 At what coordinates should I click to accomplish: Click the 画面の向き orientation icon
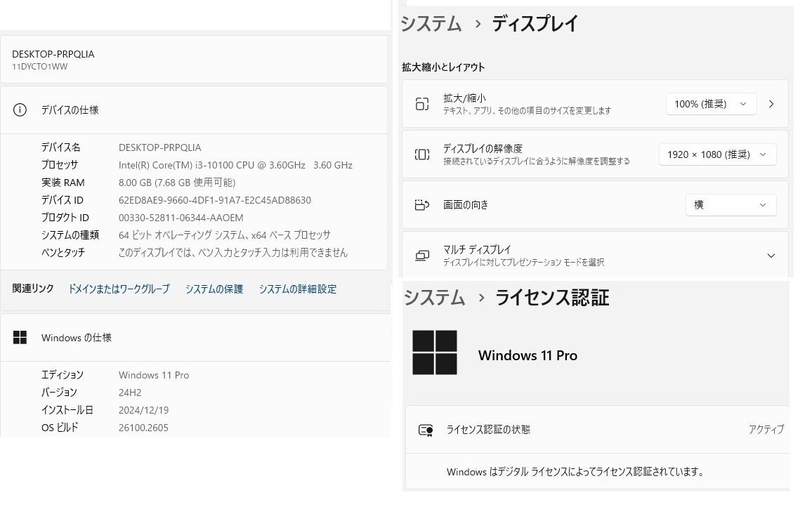coord(422,204)
